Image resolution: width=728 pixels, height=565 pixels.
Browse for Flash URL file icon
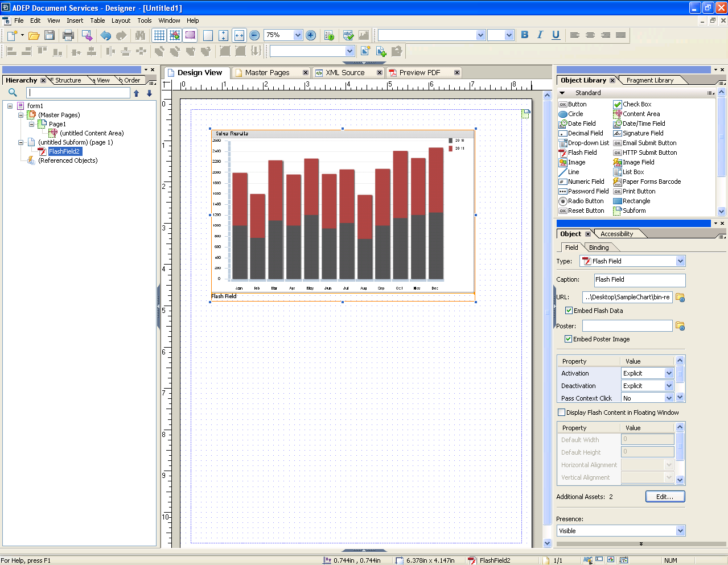(x=680, y=298)
